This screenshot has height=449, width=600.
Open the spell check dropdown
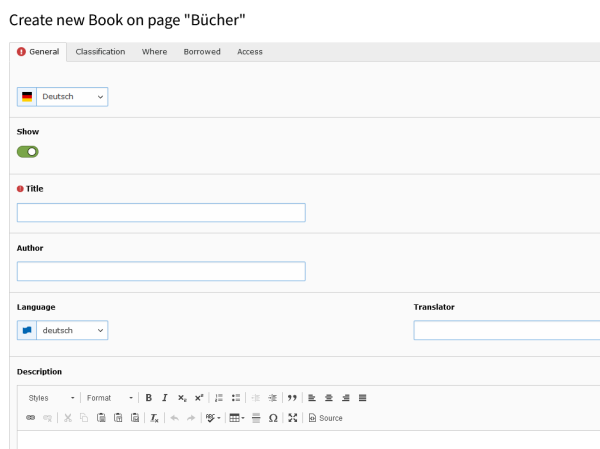pyautogui.click(x=213, y=418)
